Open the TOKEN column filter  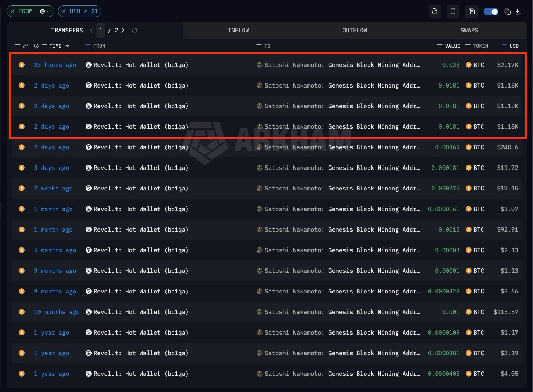[468, 46]
